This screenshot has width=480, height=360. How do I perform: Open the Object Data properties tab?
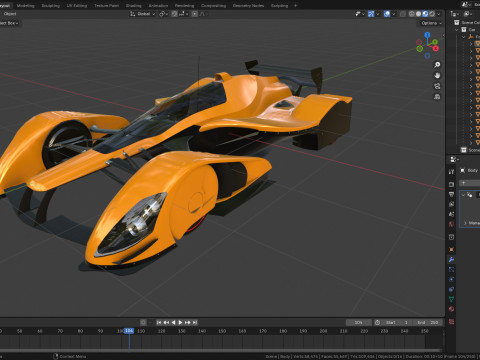(451, 299)
